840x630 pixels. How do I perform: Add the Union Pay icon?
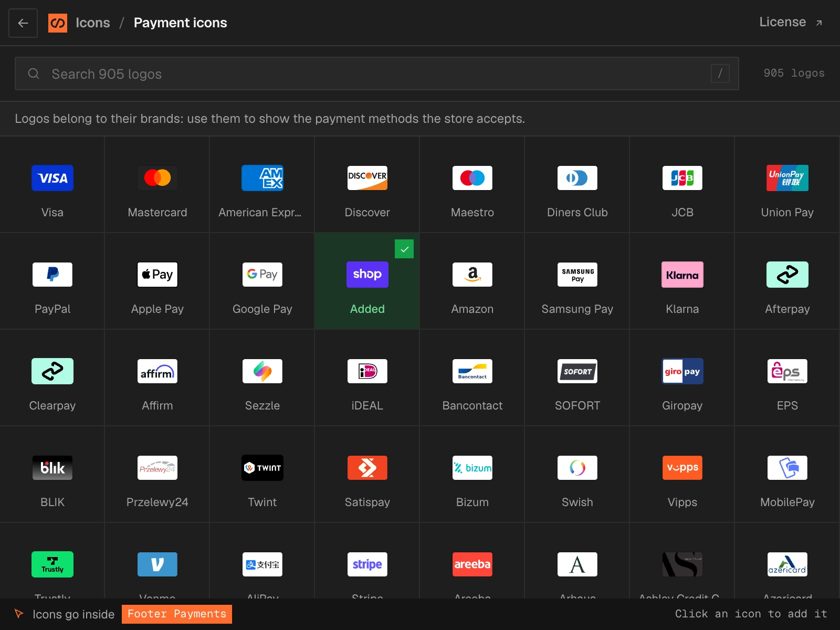tap(787, 184)
